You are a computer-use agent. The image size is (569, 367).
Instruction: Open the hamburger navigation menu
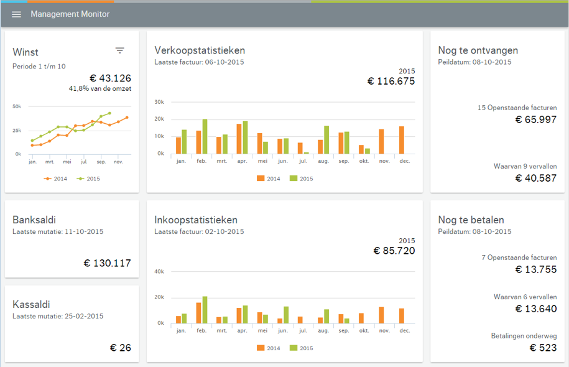tap(16, 14)
